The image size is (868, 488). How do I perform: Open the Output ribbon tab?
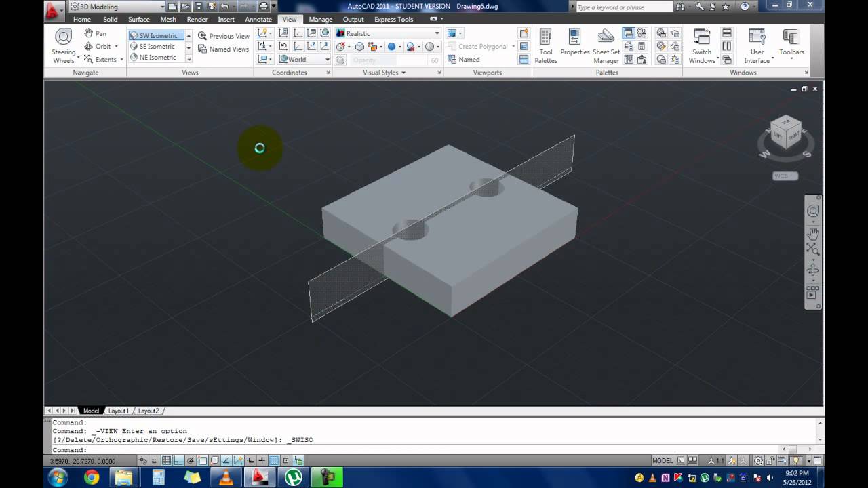(x=353, y=19)
